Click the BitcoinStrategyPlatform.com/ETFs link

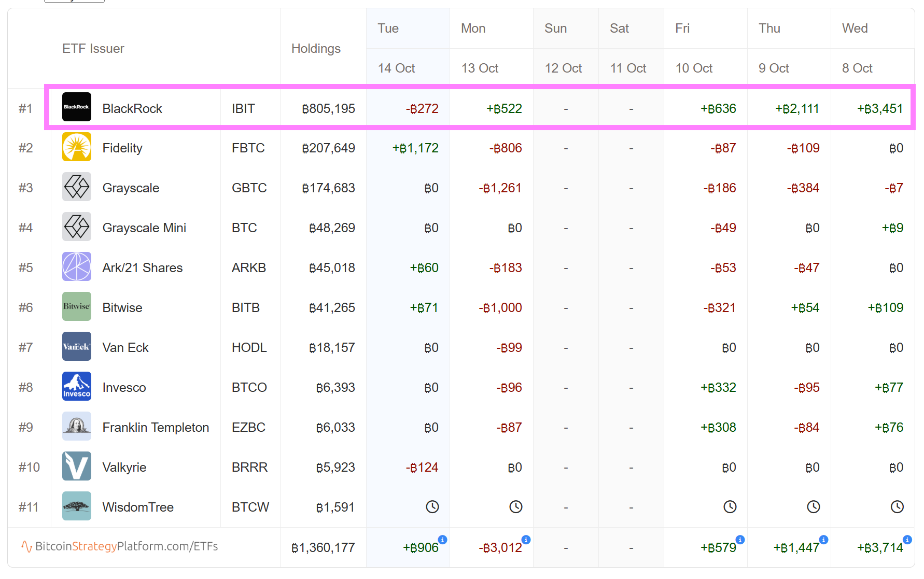click(x=120, y=546)
